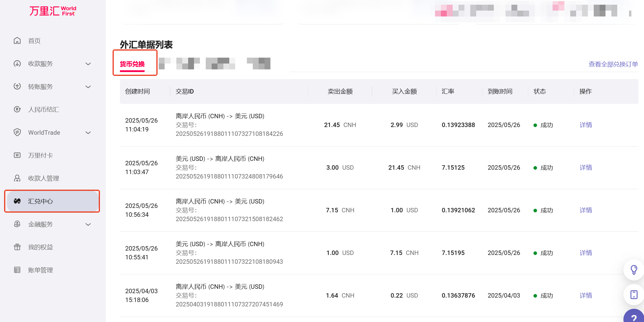644x322 pixels.
Task: Click the home icon in sidebar
Action: point(17,41)
